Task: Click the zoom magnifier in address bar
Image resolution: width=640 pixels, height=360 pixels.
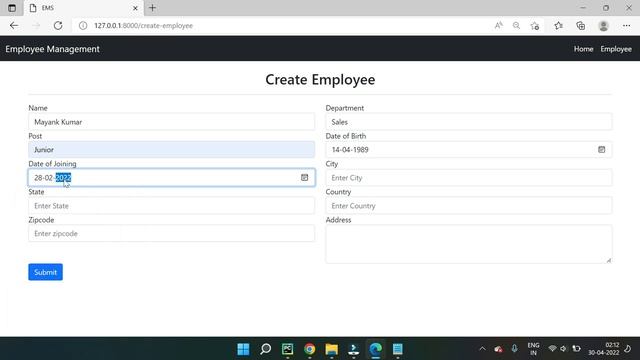Action: click(516, 25)
